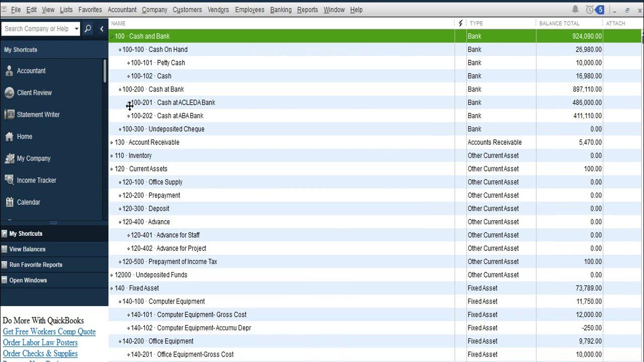
Task: Click the shortcuts sidebar scrollbar
Action: point(105,70)
